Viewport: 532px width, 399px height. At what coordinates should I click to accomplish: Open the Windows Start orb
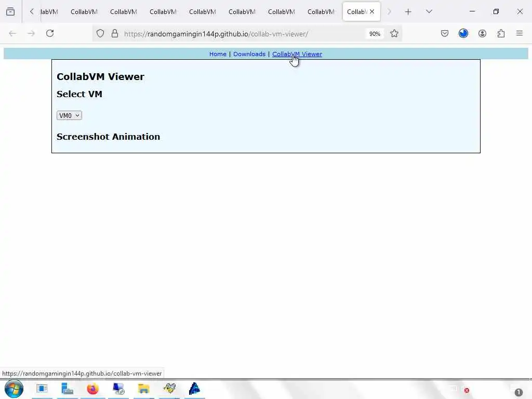click(x=14, y=389)
